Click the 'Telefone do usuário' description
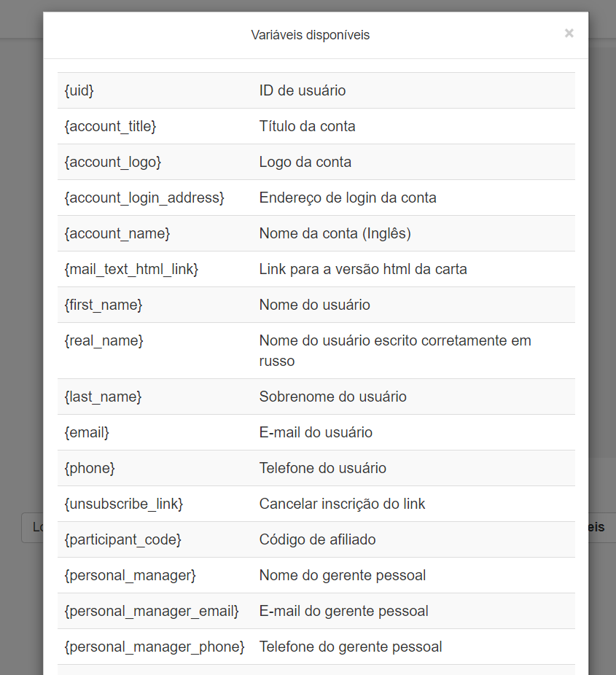Viewport: 616px width, 675px height. pos(322,468)
